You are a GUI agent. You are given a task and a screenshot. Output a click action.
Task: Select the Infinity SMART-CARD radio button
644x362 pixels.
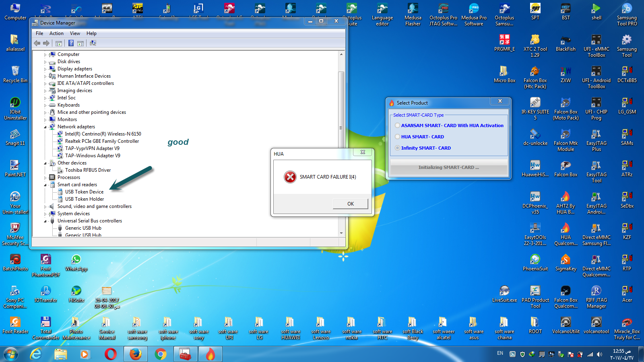[x=398, y=148]
